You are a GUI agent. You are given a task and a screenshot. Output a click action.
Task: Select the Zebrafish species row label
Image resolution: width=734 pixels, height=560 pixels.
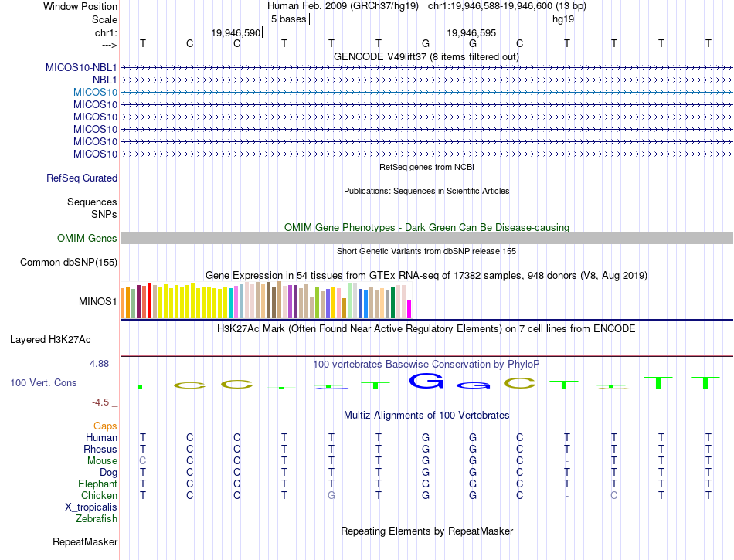point(96,518)
